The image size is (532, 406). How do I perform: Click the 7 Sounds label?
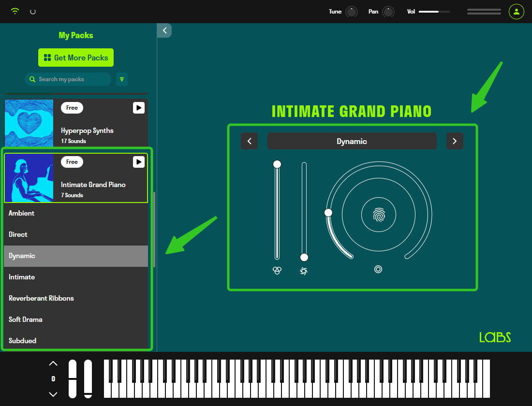tap(72, 195)
